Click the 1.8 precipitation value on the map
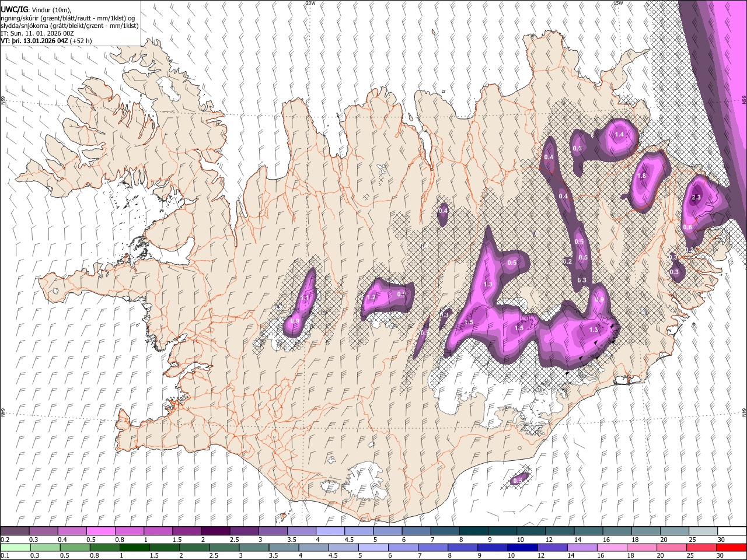 [x=642, y=176]
